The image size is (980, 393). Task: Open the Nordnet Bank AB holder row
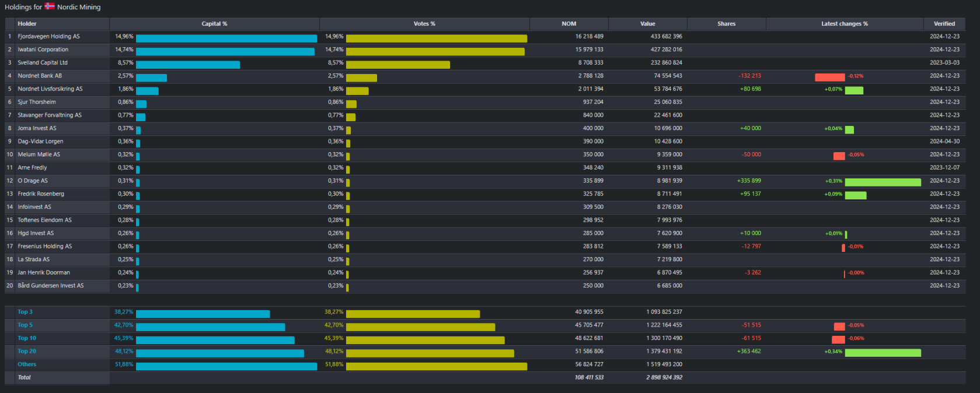tap(40, 76)
